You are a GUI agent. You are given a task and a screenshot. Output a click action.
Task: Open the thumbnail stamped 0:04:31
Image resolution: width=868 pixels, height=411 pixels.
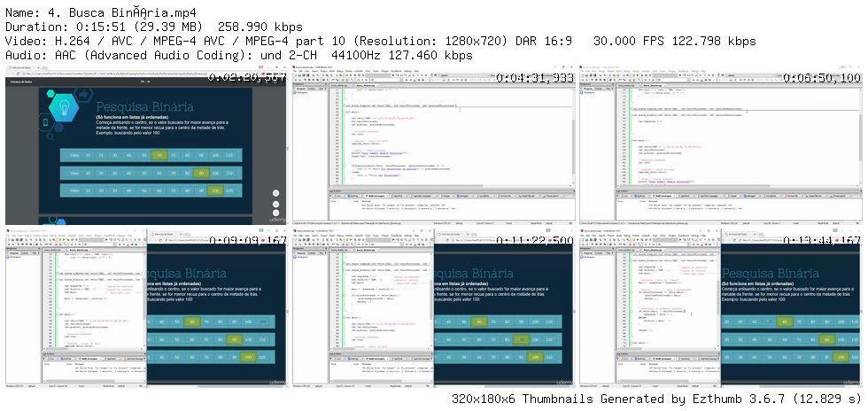pyautogui.click(x=434, y=144)
